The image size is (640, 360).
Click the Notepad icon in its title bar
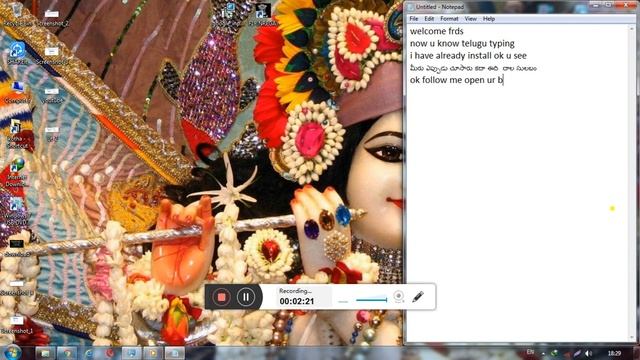coord(410,7)
